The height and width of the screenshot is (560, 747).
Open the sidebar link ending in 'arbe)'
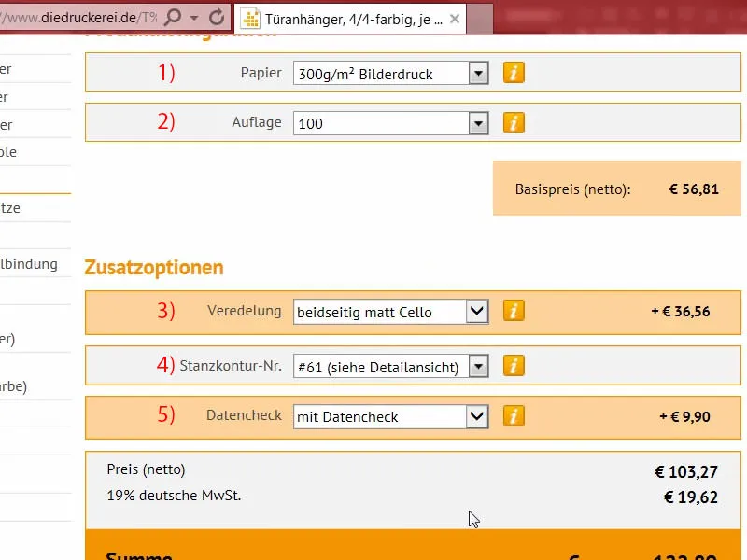coord(13,386)
